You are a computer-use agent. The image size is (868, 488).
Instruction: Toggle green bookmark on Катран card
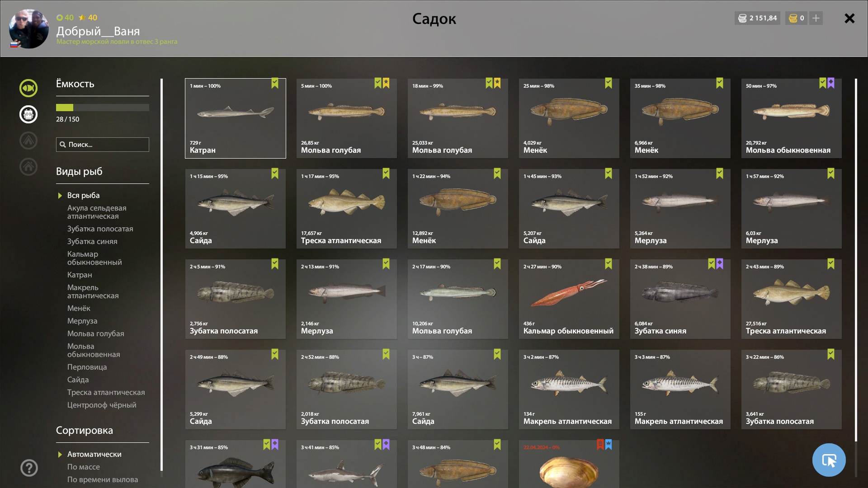[x=275, y=83]
